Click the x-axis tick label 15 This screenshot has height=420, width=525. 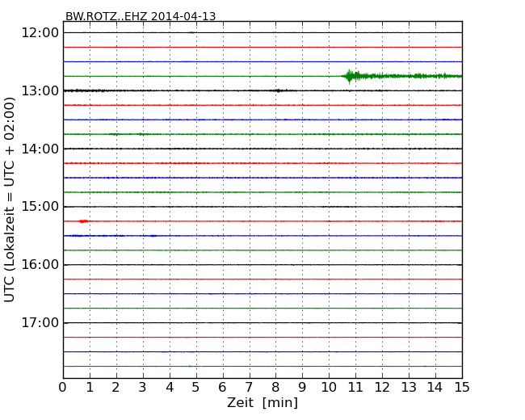[462, 388]
